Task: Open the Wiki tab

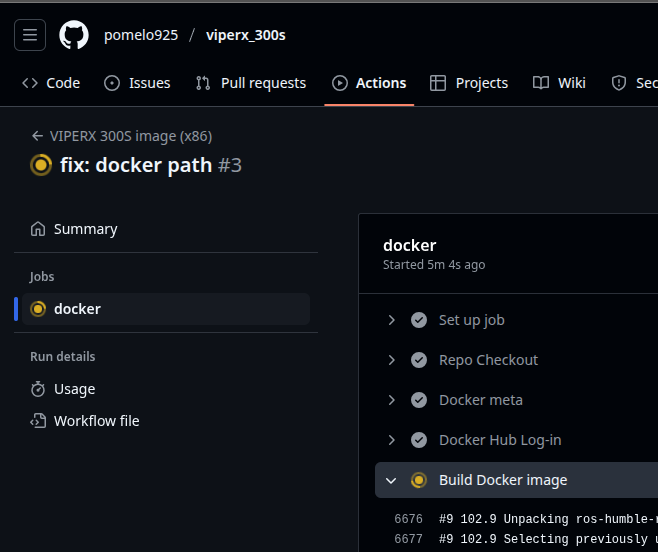Action: click(559, 83)
